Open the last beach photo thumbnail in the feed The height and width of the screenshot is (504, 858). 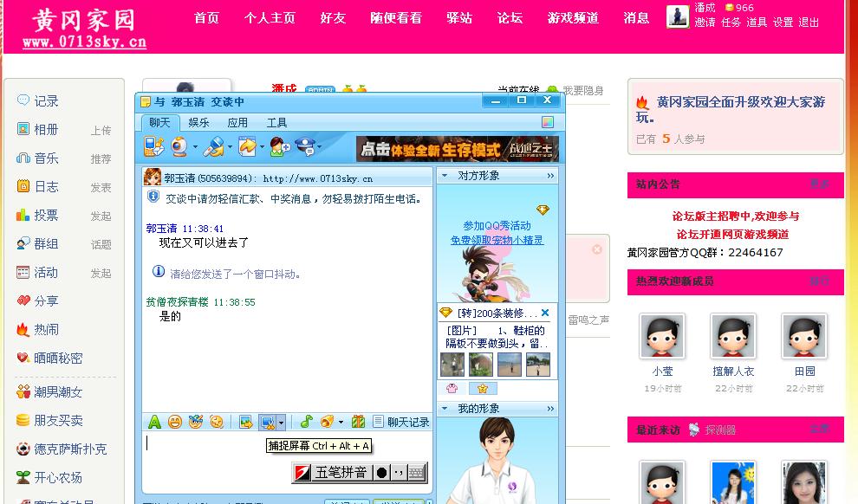coord(538,365)
